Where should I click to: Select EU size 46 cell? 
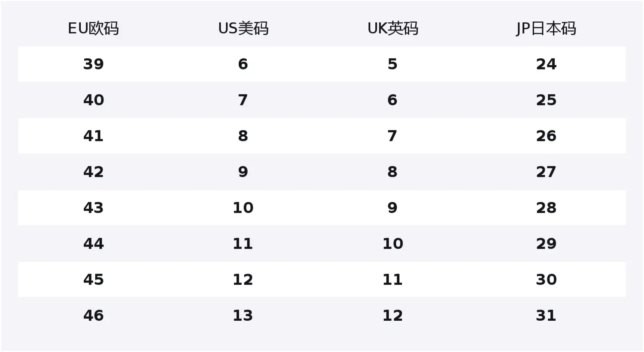(x=93, y=316)
